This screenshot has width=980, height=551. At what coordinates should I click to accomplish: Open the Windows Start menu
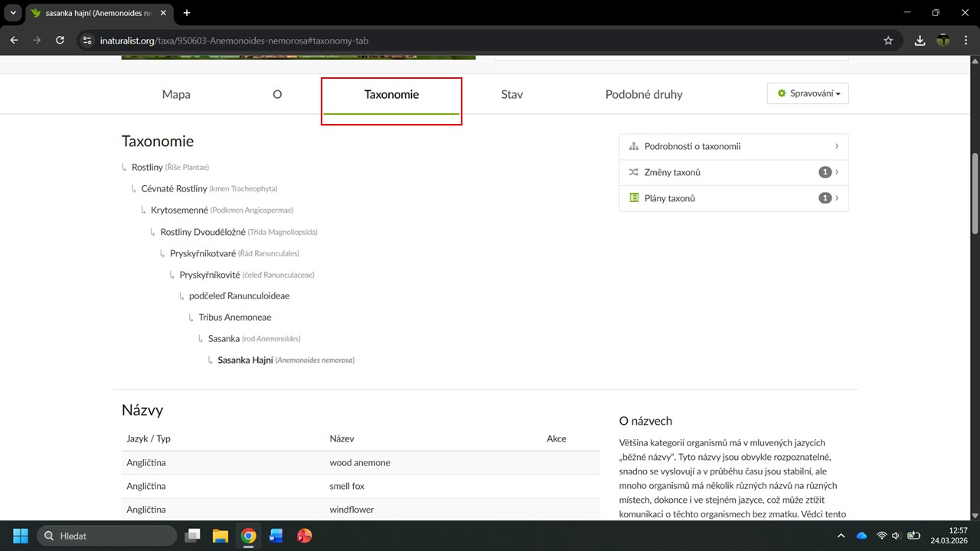21,536
